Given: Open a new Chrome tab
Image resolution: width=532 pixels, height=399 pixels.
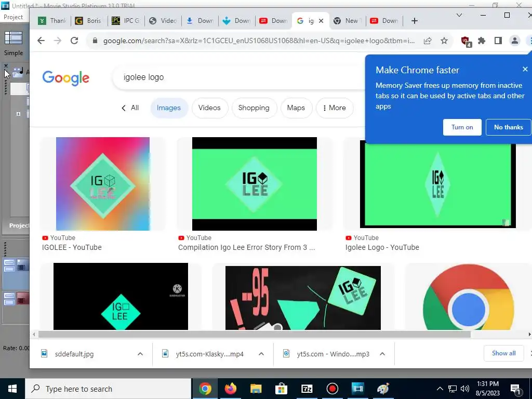Looking at the screenshot, I should click(414, 21).
